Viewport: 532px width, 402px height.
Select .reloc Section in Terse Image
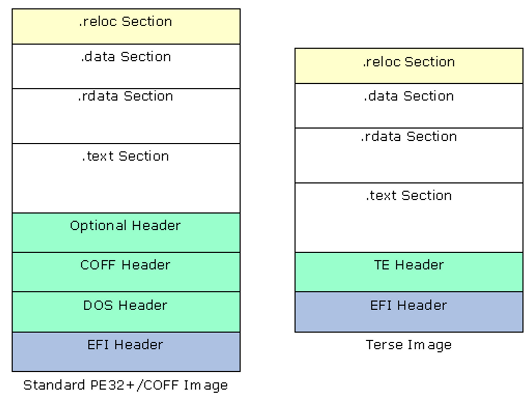409,66
